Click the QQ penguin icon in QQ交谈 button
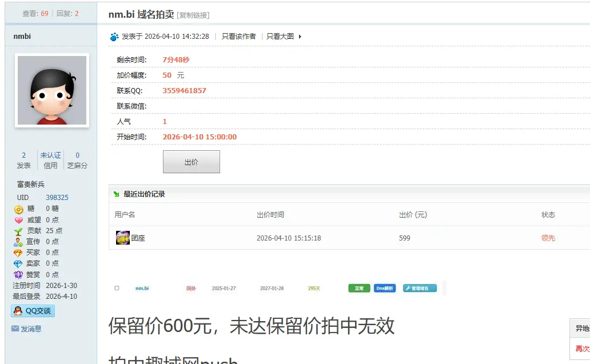Image resolution: width=590 pixels, height=364 pixels. (x=18, y=311)
